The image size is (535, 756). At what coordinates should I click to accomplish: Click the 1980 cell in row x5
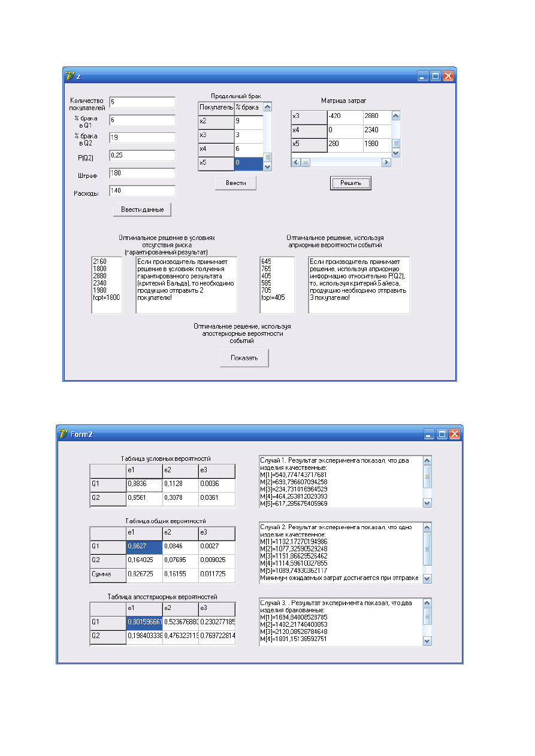click(x=377, y=145)
